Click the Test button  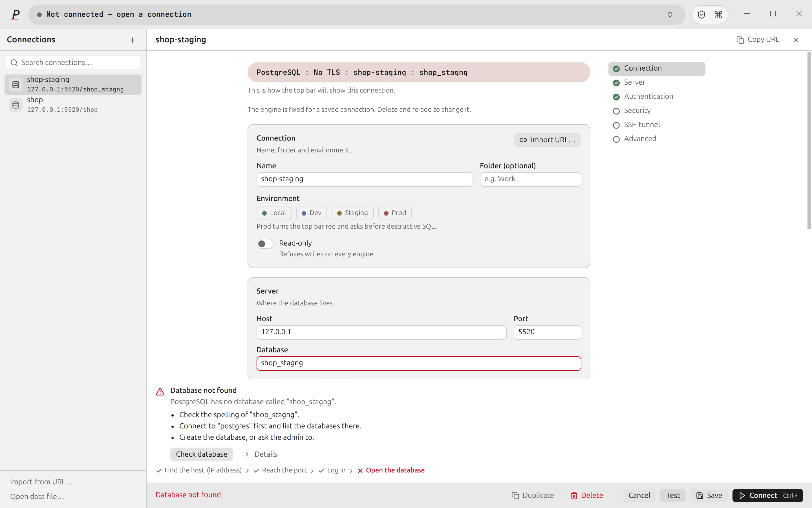click(673, 495)
